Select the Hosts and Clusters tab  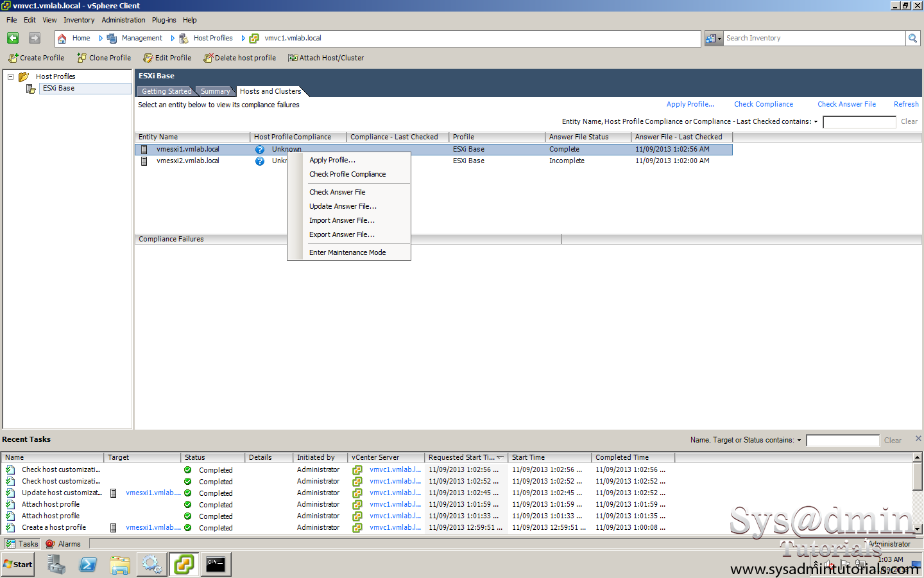coord(270,91)
